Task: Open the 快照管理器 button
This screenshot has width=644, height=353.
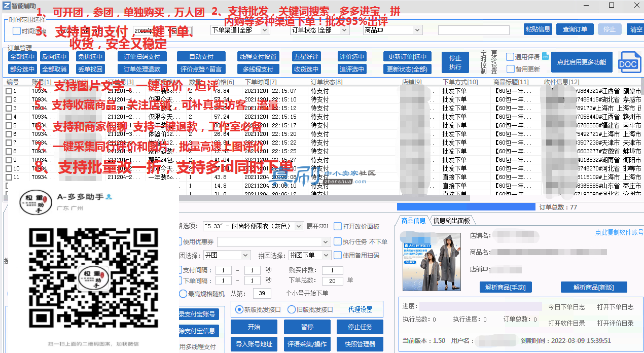Action: tap(360, 344)
